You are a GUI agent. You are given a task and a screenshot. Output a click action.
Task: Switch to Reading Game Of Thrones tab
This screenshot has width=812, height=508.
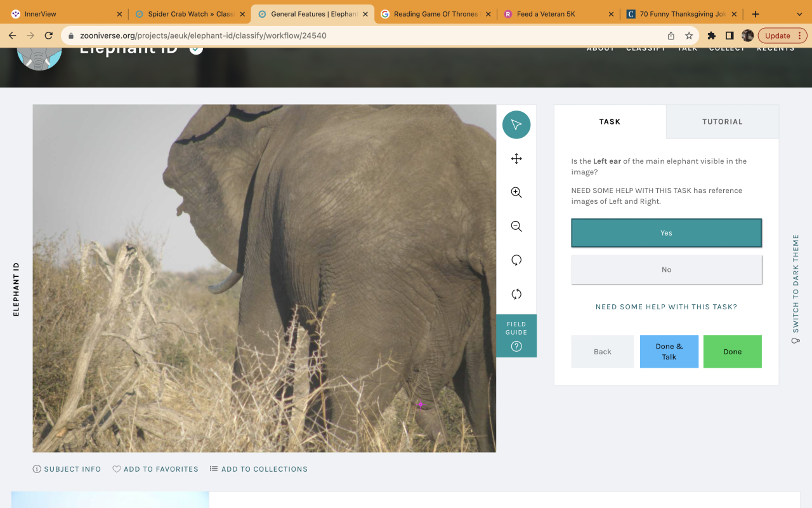tap(436, 14)
